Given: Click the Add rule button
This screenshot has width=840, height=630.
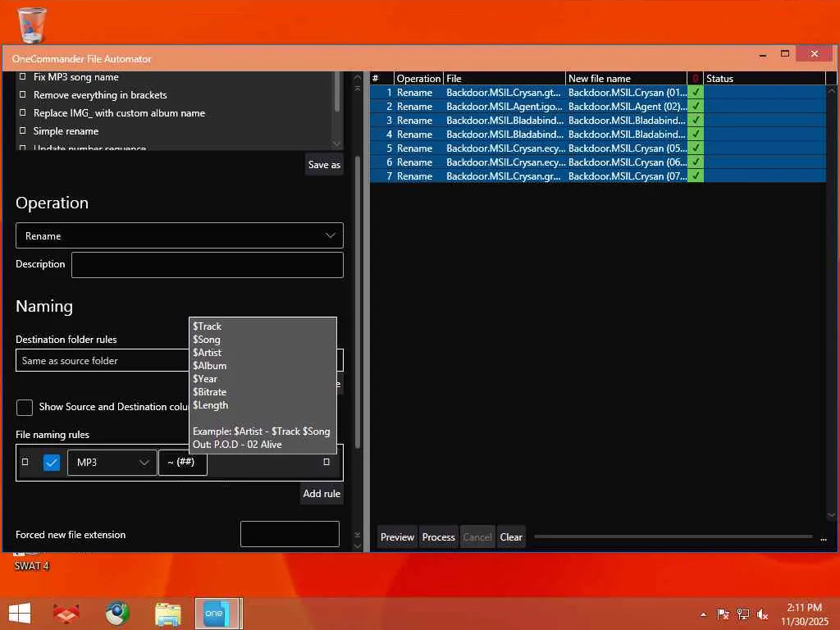Looking at the screenshot, I should [x=322, y=493].
